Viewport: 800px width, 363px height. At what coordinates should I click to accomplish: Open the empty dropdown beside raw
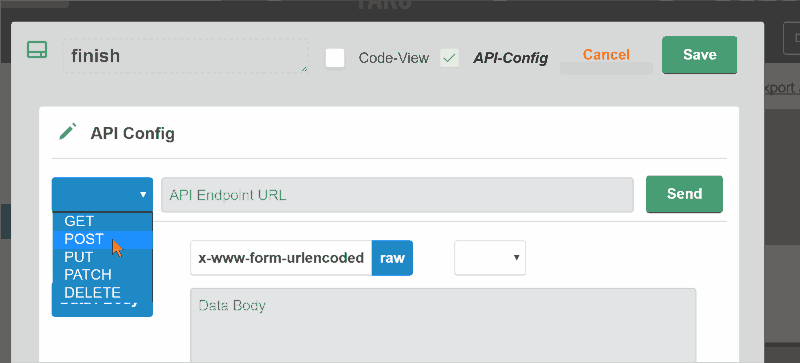click(x=490, y=258)
